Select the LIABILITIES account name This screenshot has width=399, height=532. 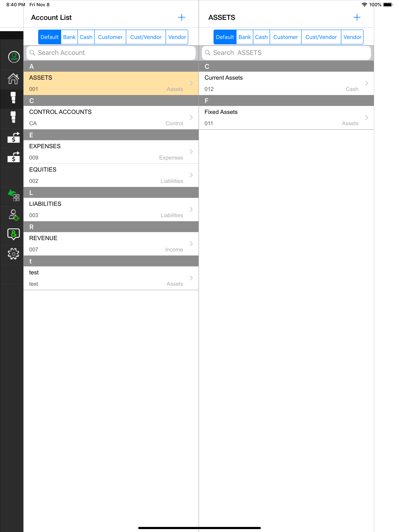click(x=45, y=204)
